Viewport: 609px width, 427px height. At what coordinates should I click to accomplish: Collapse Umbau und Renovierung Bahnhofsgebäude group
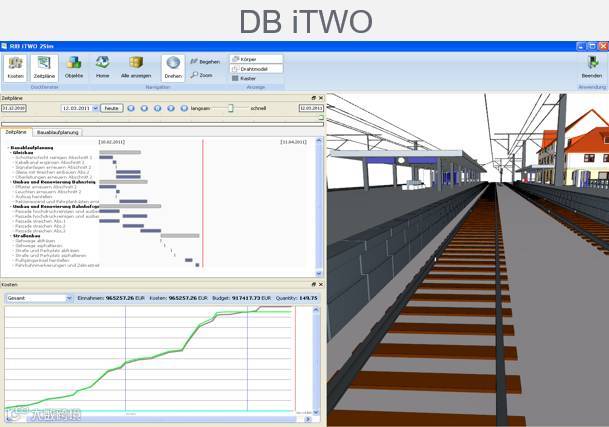pos(10,206)
